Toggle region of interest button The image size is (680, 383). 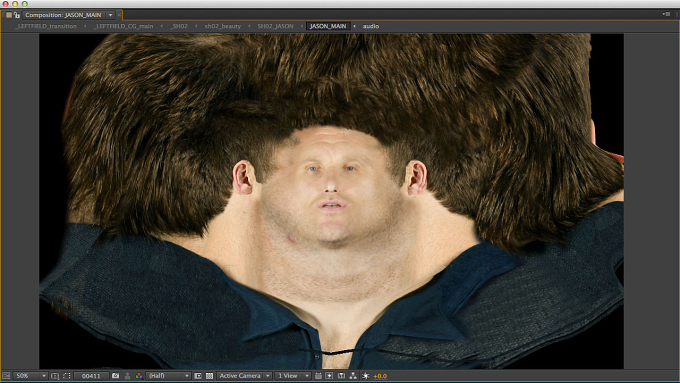[x=198, y=376]
